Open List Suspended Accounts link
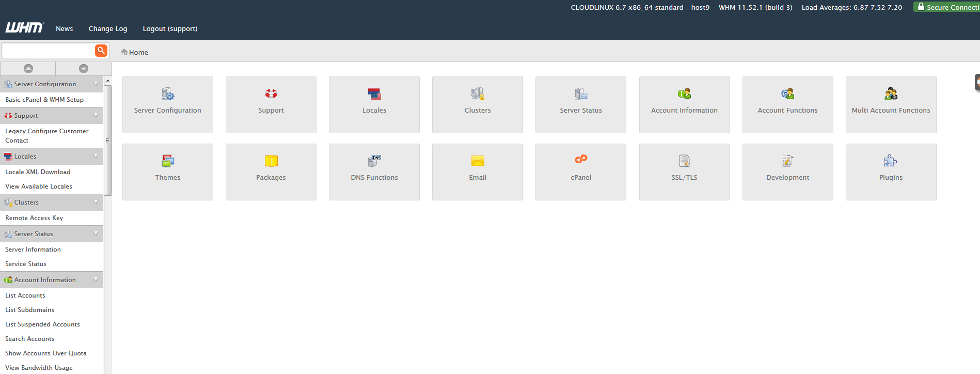The image size is (980, 374). point(42,324)
